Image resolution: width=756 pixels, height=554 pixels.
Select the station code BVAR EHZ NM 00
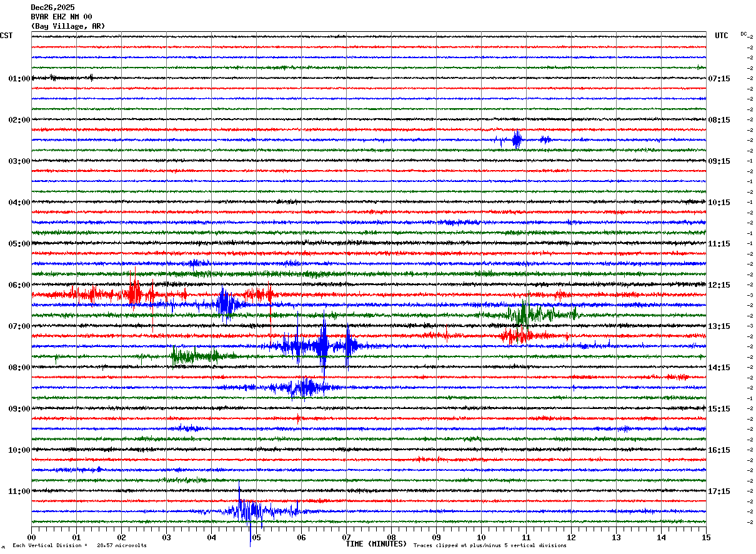coord(61,17)
